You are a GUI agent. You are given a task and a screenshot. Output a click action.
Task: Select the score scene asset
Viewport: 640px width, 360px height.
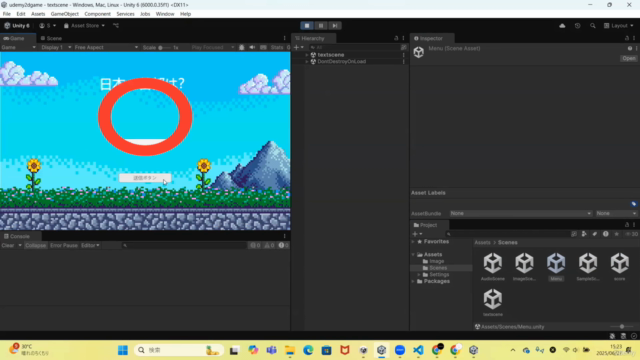pos(620,266)
